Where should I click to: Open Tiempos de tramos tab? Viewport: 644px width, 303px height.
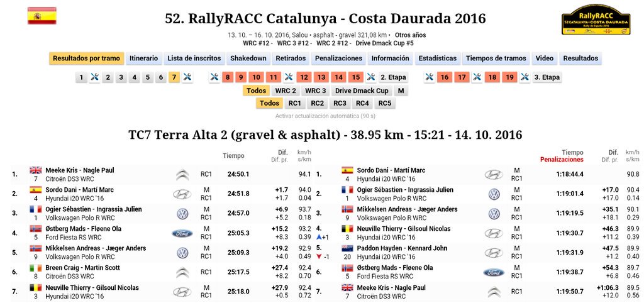[496, 58]
